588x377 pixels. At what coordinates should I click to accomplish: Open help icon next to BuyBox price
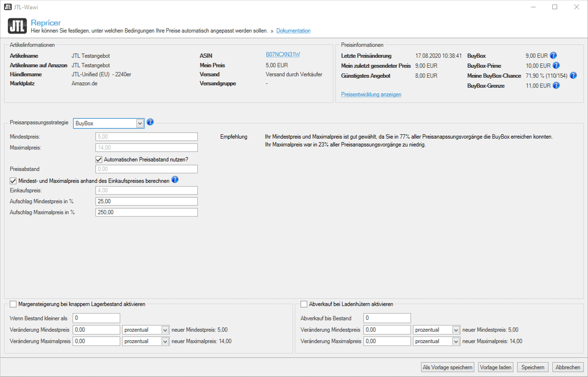(553, 56)
